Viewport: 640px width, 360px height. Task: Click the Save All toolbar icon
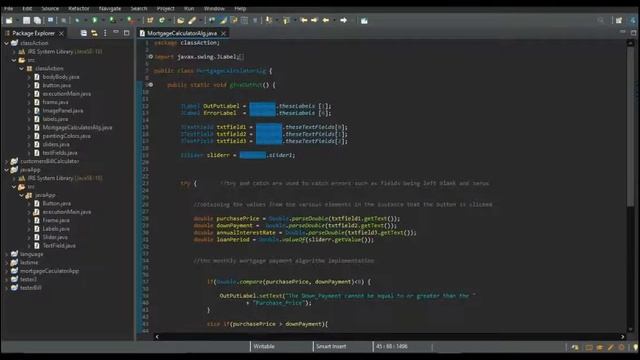tap(37, 20)
